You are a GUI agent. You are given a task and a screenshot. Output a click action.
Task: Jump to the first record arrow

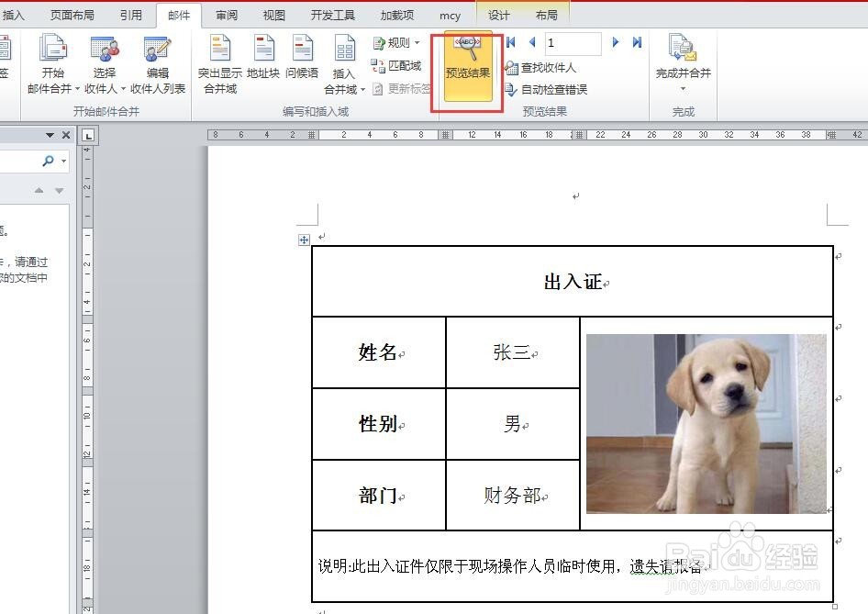(x=511, y=42)
